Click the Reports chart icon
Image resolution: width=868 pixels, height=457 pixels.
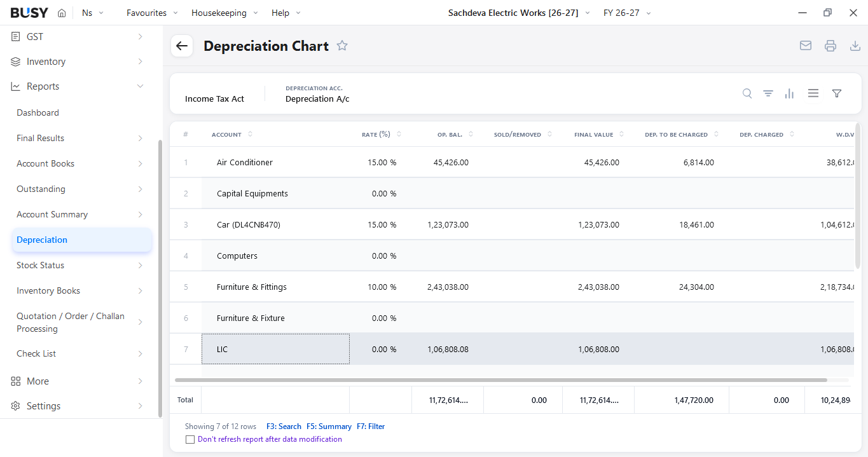[16, 86]
